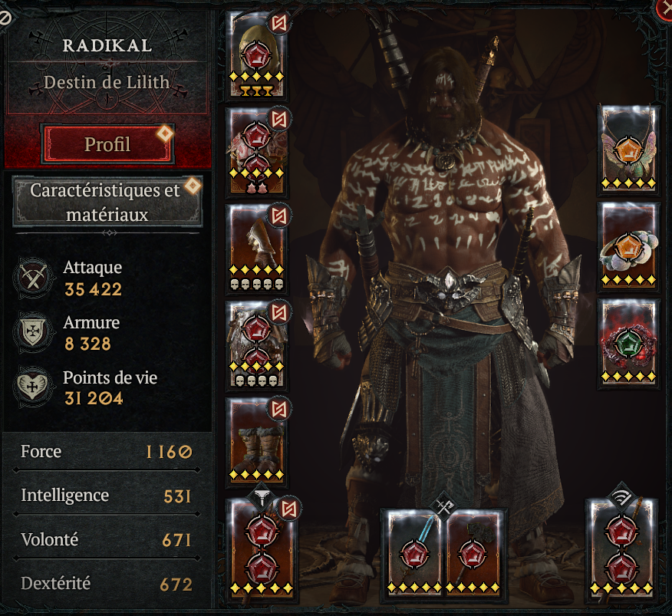Select the butterfly amulet slot

628,149
